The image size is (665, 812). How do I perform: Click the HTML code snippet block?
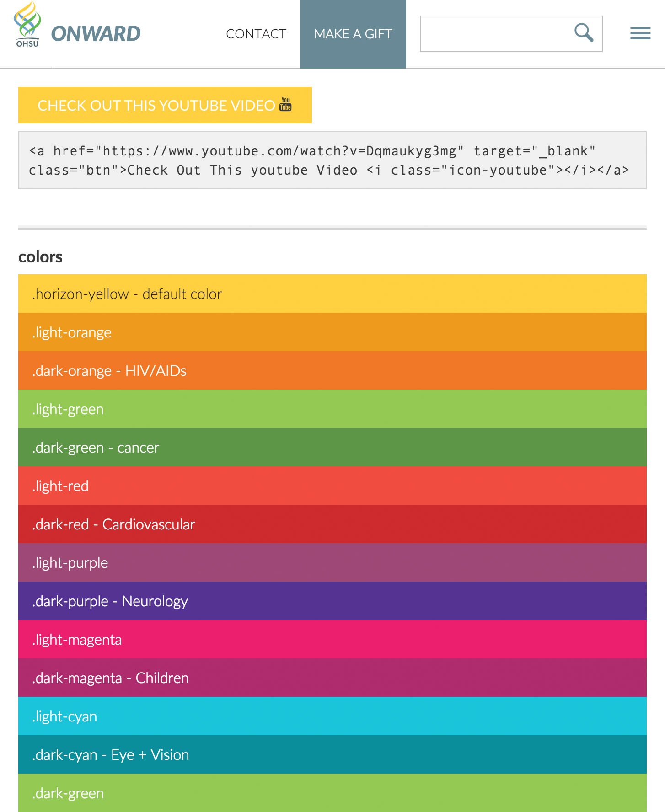pyautogui.click(x=332, y=160)
